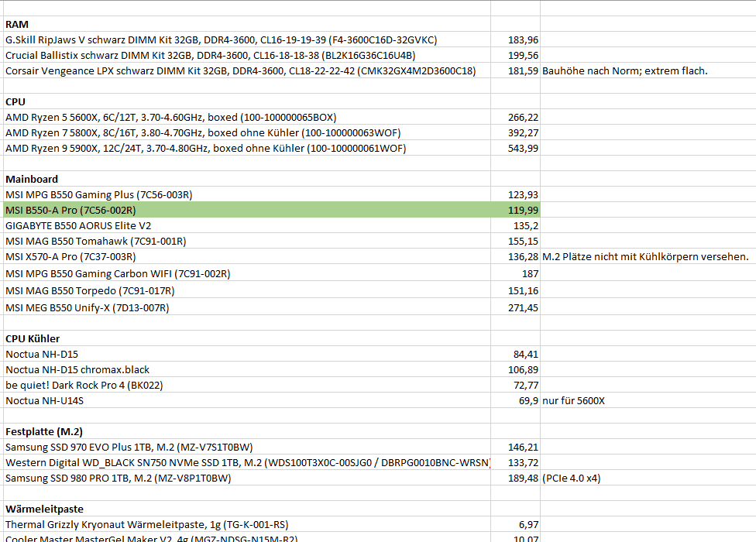Select Thermal Grizzly Kryonaut cell
This screenshot has width=756, height=542.
(247, 524)
